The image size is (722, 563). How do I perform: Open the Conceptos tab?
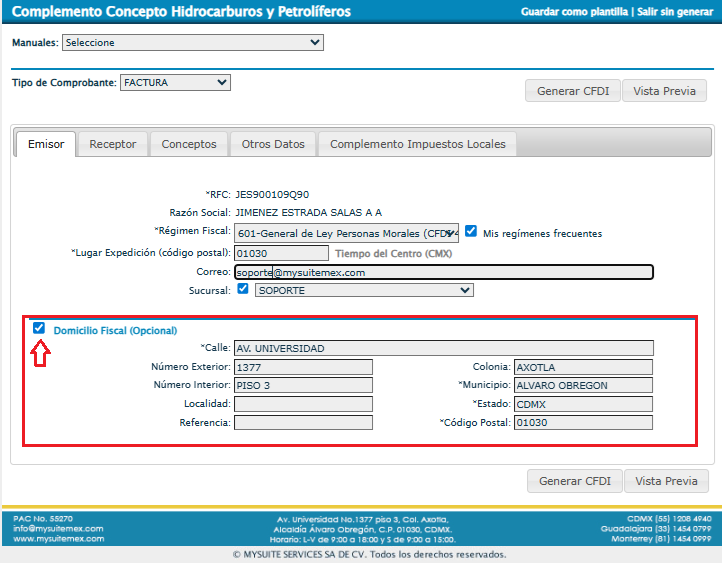[189, 144]
